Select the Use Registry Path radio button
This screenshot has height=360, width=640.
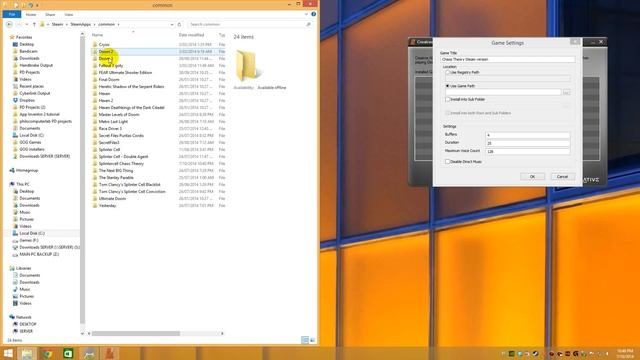click(448, 72)
